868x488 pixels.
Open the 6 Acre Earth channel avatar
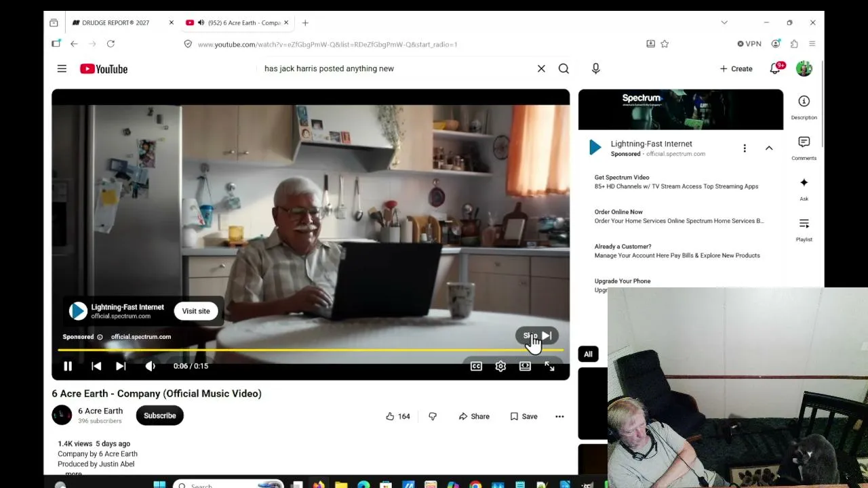[62, 415]
